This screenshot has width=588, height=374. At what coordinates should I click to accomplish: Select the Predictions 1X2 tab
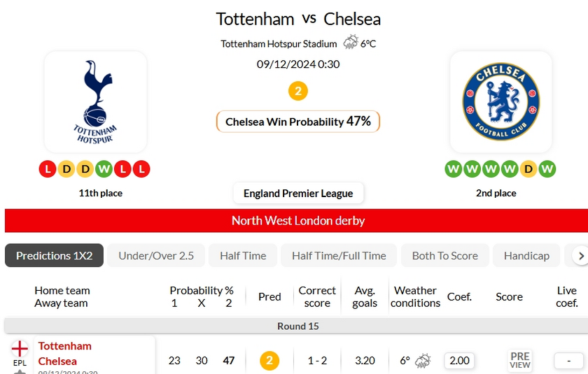point(54,255)
